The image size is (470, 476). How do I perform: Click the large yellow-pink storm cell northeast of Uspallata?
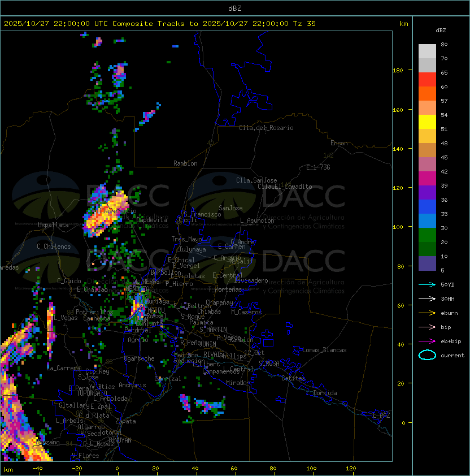pos(106,213)
